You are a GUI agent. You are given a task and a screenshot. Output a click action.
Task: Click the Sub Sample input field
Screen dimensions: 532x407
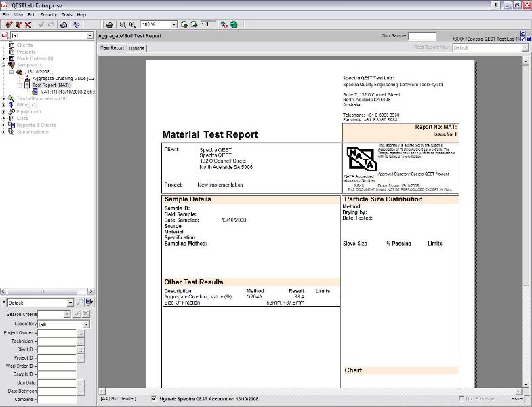[422, 36]
